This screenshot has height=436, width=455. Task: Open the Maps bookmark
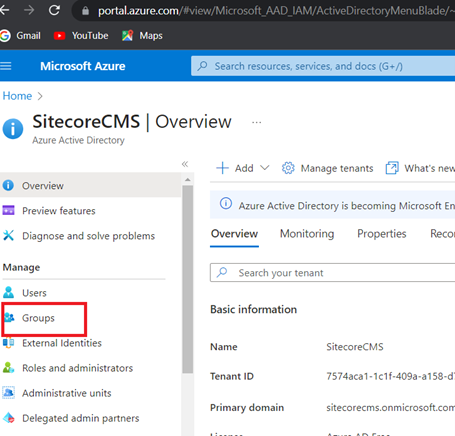coord(142,36)
